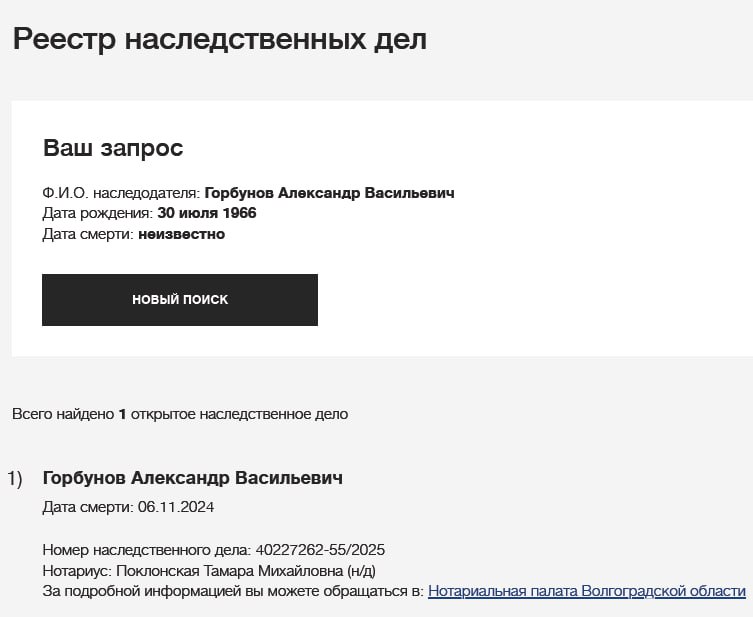Click the result number 1) marker
This screenshot has height=617, width=753.
pos(15,479)
